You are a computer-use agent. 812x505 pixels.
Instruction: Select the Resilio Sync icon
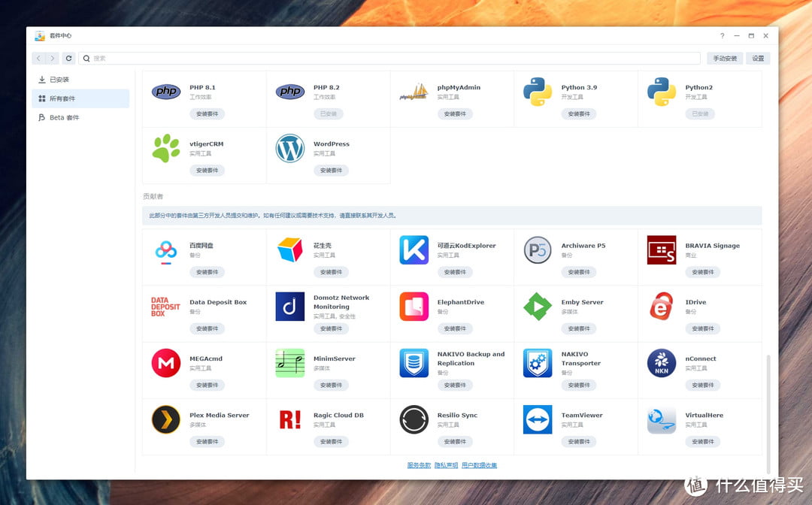[414, 419]
